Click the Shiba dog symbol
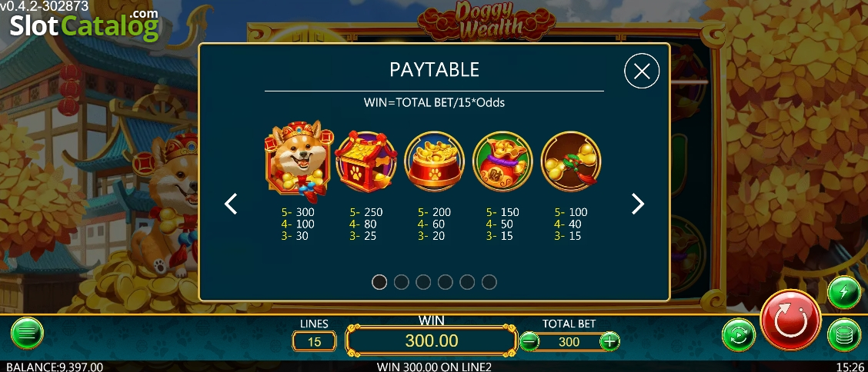 299,158
